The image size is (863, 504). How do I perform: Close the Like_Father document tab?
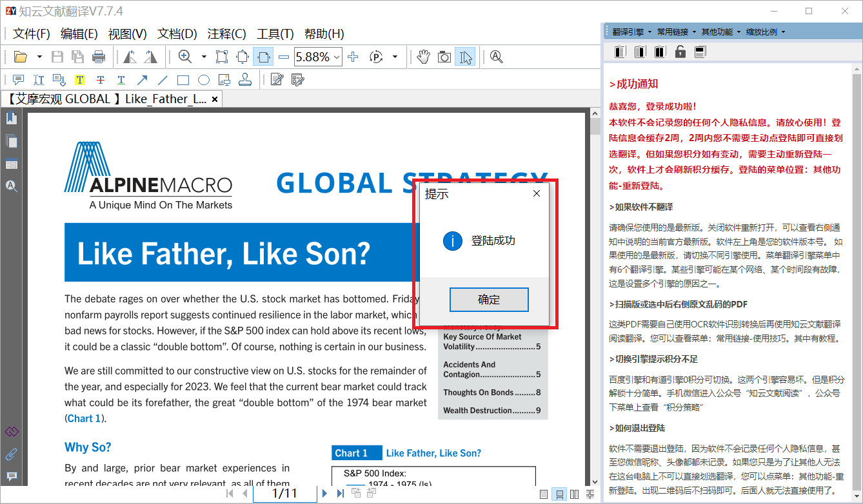[x=215, y=99]
